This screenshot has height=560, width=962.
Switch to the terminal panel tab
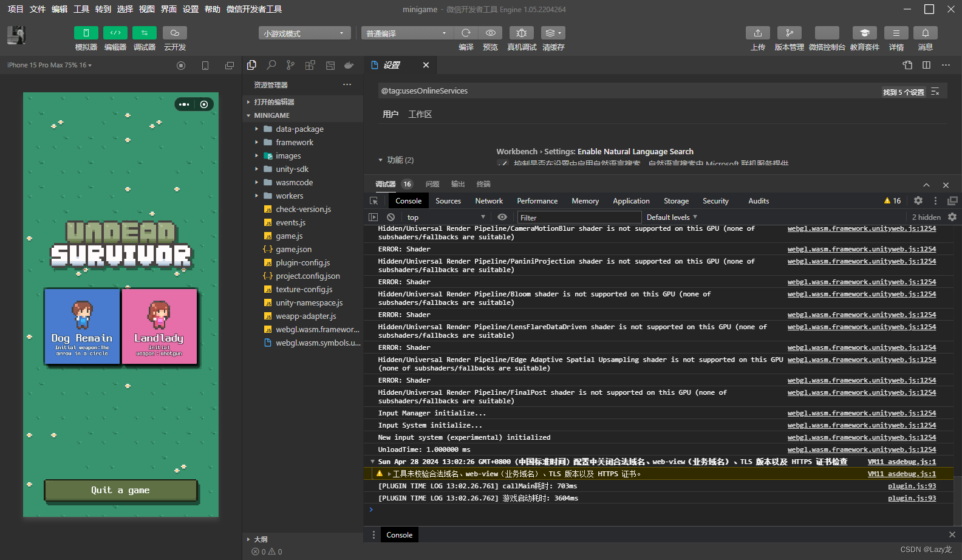coord(483,184)
